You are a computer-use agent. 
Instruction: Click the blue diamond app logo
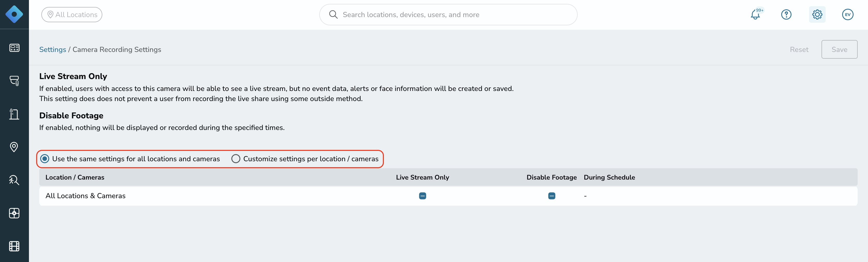[x=14, y=14]
